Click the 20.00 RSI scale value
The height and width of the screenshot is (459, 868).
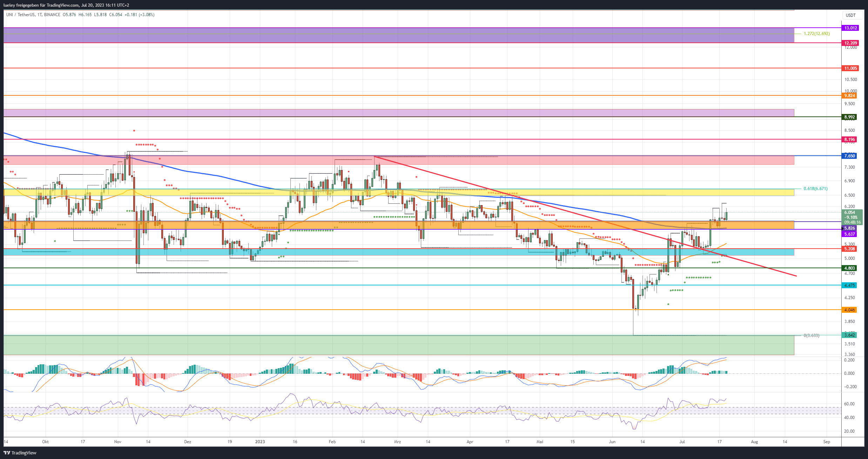[849, 431]
